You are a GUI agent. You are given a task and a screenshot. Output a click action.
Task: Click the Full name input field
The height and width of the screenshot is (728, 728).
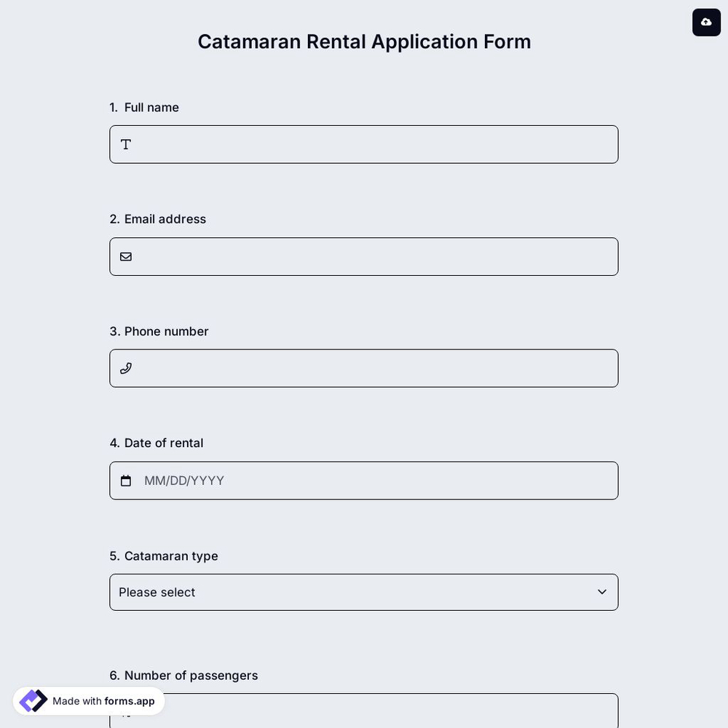(x=364, y=143)
